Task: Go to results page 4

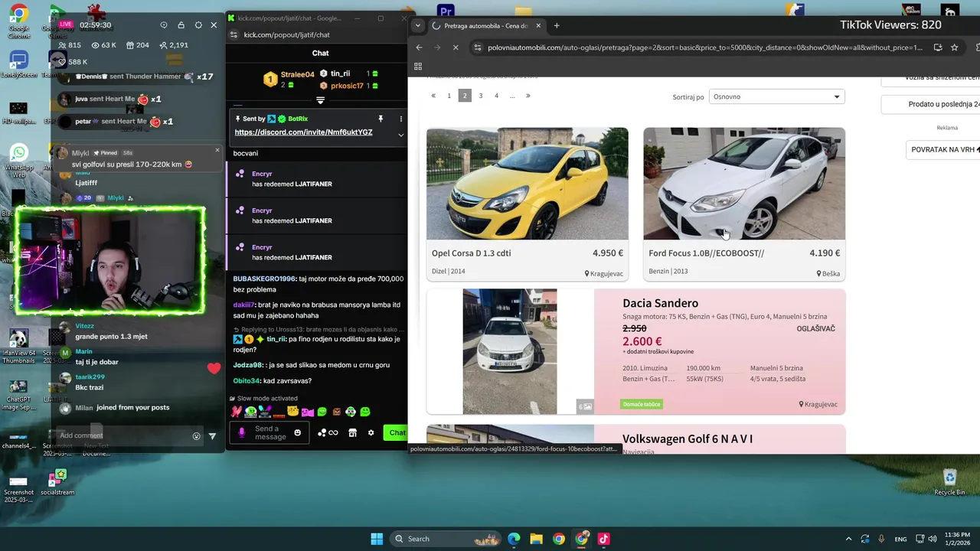Action: pyautogui.click(x=496, y=96)
